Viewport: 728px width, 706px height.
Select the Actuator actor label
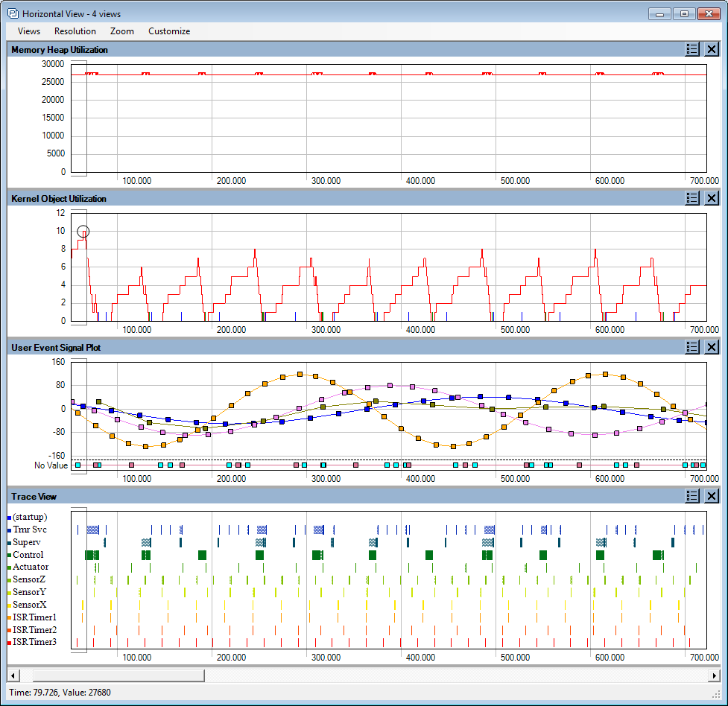pos(31,567)
